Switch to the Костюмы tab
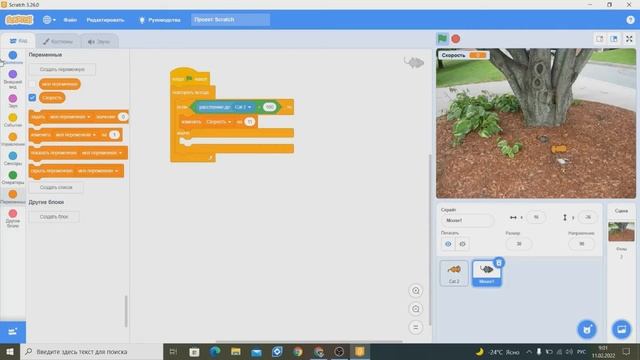The height and width of the screenshot is (360, 640). click(x=58, y=42)
